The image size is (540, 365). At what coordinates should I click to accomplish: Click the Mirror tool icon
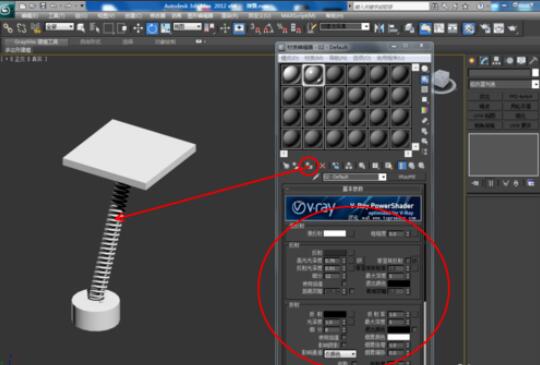coord(379,28)
